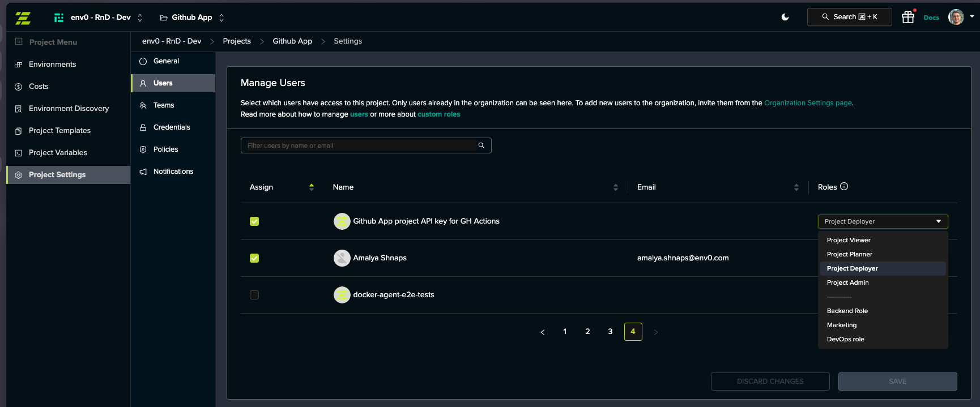Image resolution: width=980 pixels, height=407 pixels.
Task: Click the Project Menu header icon
Action: pyautogui.click(x=19, y=42)
